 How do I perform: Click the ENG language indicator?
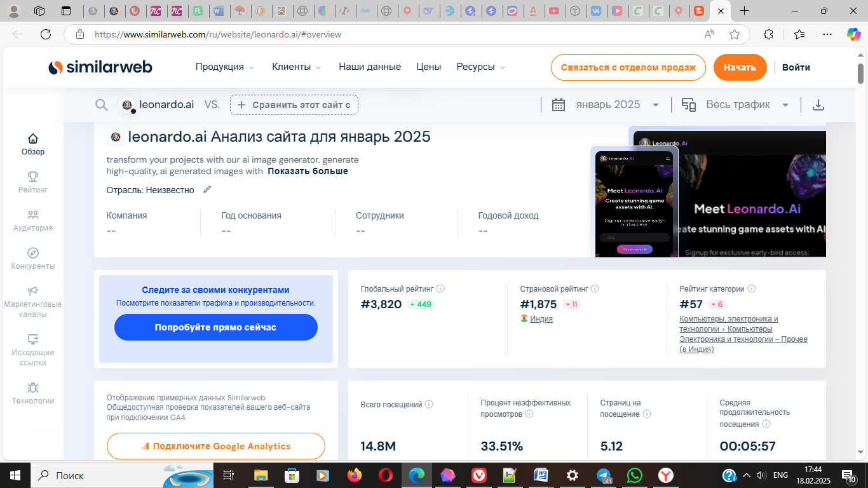781,475
